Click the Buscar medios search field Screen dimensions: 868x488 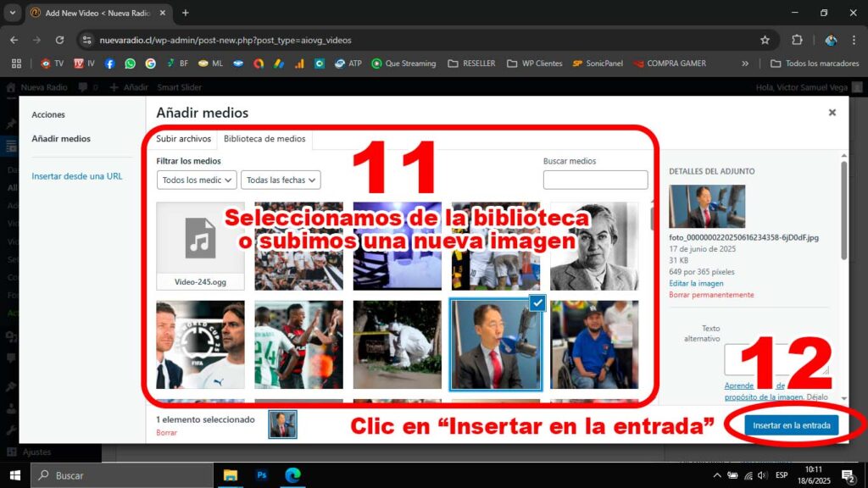click(595, 180)
